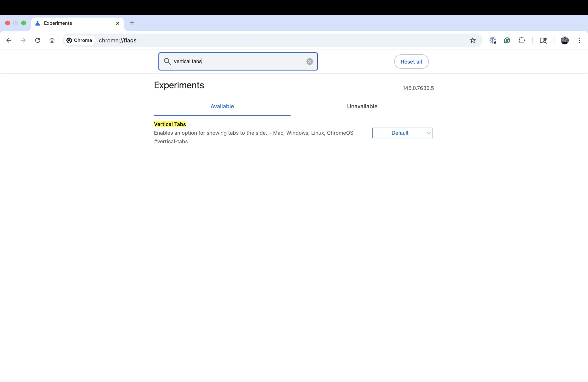
Task: Click the forward navigation arrow
Action: (23, 40)
